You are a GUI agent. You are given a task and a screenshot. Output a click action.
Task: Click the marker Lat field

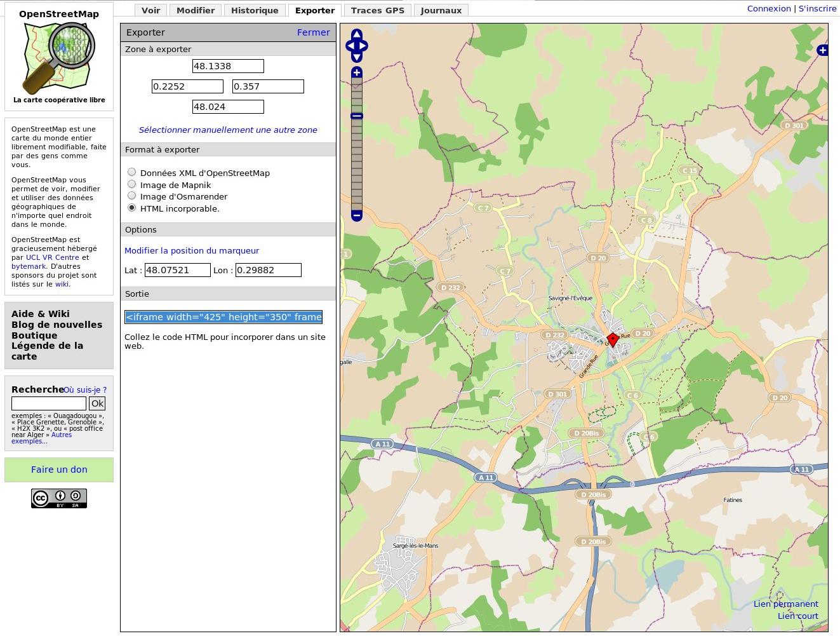pyautogui.click(x=178, y=270)
